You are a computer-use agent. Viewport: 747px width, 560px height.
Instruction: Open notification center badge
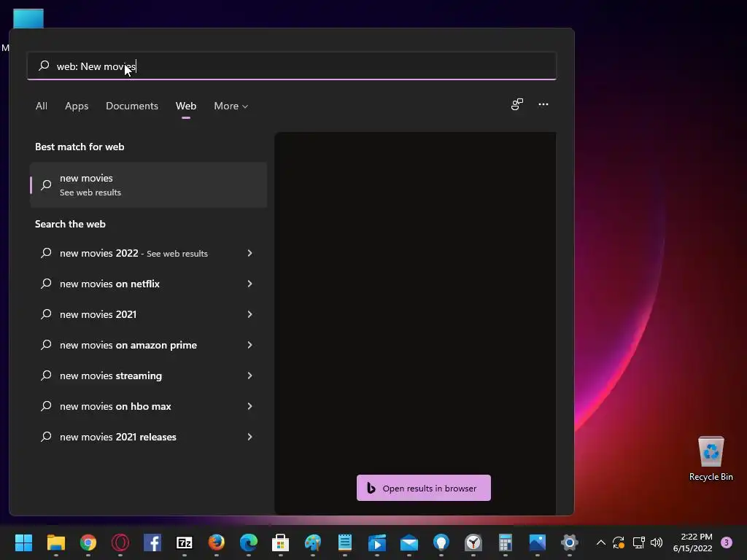pos(727,542)
